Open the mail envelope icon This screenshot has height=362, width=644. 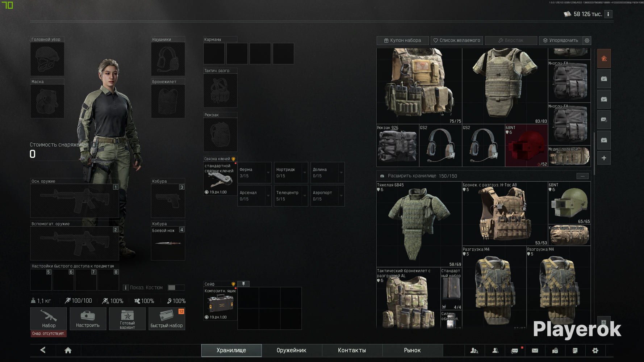point(535,350)
